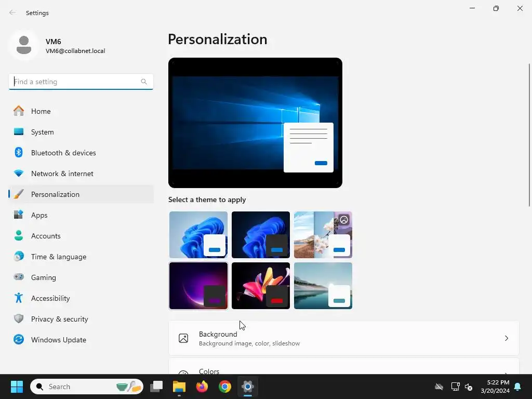Launch File Explorer from taskbar

tap(179, 387)
